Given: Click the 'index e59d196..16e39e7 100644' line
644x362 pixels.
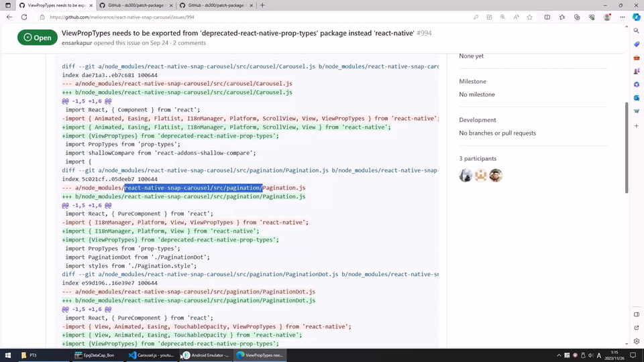Looking at the screenshot, I should tap(109, 283).
